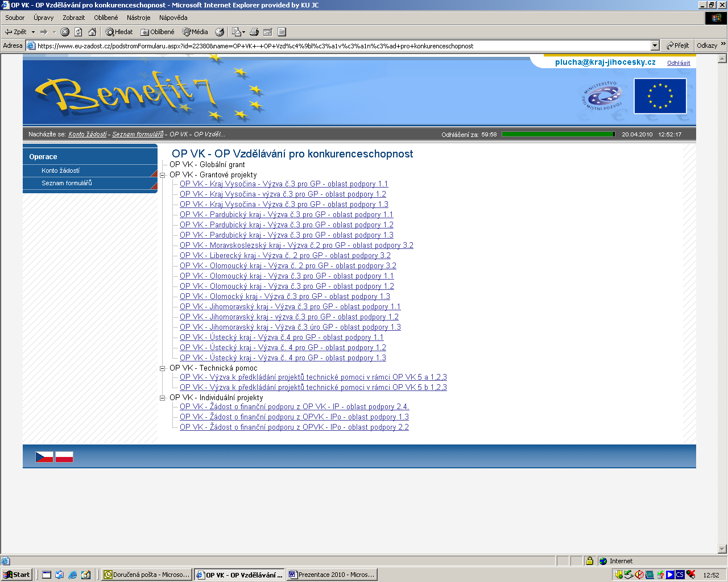Open the Forward history dropdown arrow
This screenshot has width=728, height=582.
click(x=54, y=32)
